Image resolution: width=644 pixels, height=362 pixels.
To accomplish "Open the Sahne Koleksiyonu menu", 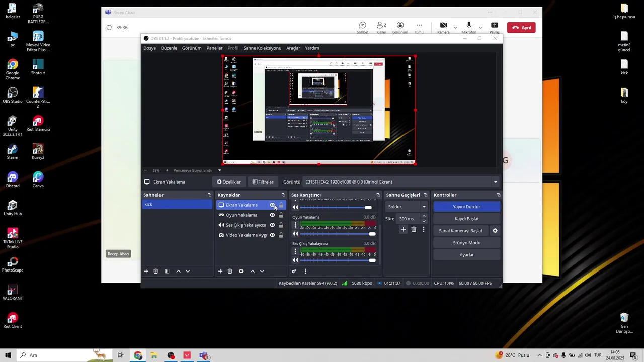I will [262, 48].
